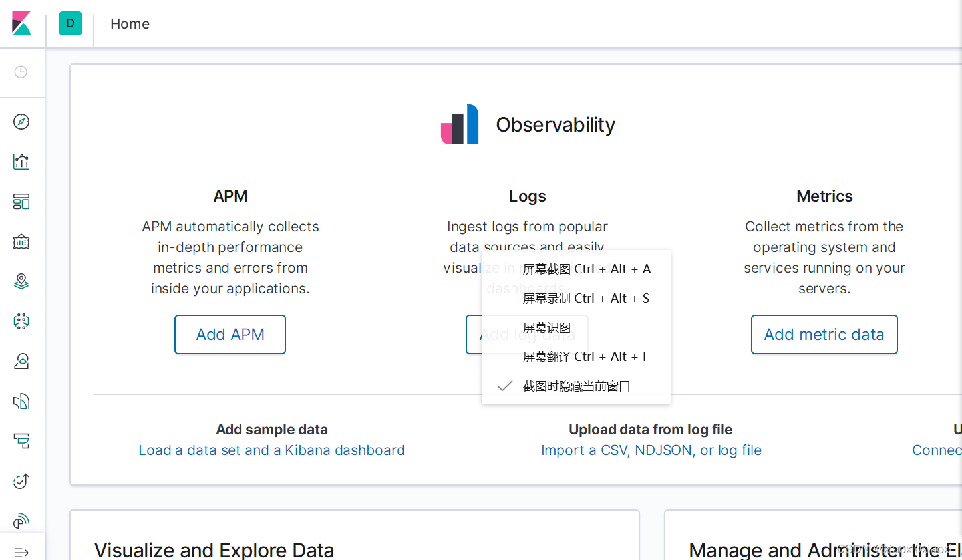Viewport: 962px width, 560px height.
Task: Open Dashboard icon in sidebar
Action: pos(21,202)
